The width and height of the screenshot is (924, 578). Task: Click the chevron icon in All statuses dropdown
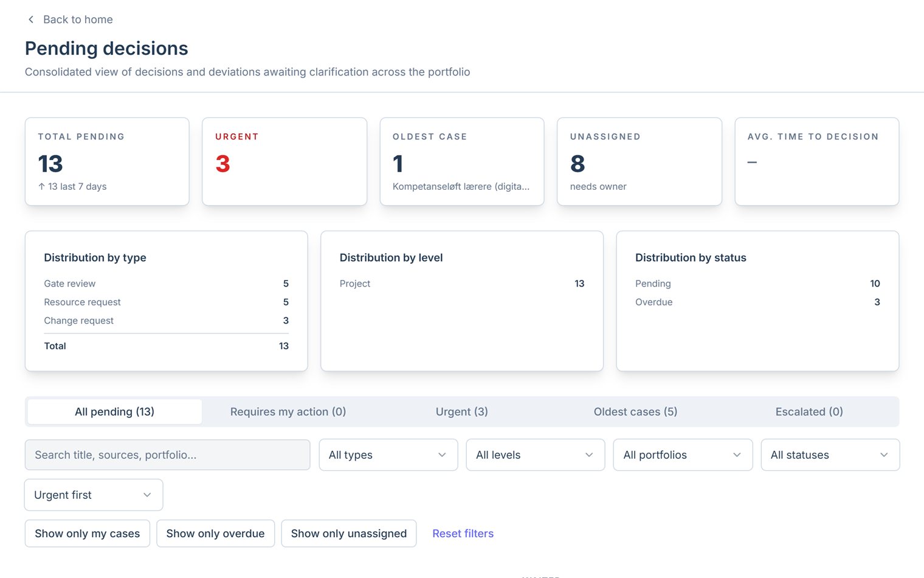tap(884, 455)
